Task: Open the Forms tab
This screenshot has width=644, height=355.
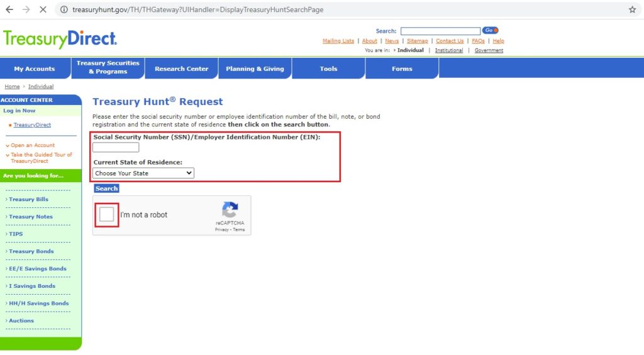Action: click(402, 68)
